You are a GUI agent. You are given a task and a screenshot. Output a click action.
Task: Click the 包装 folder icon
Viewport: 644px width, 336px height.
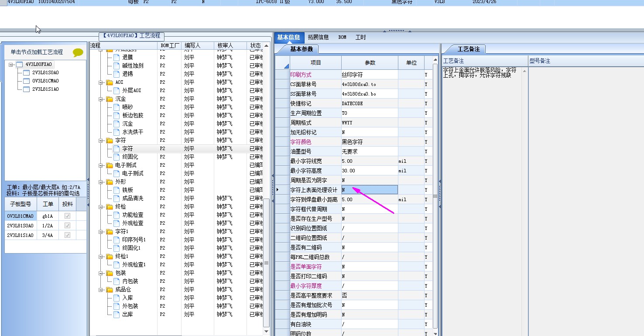coord(110,273)
